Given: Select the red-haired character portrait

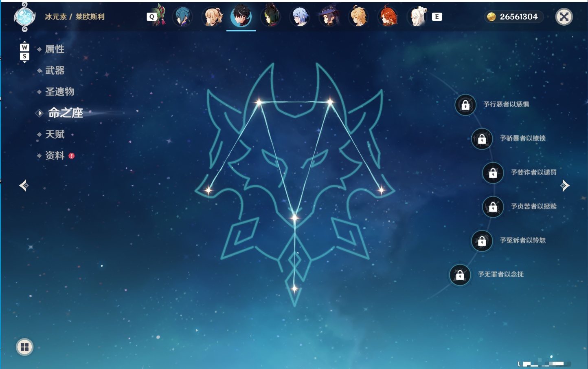Looking at the screenshot, I should pos(388,17).
